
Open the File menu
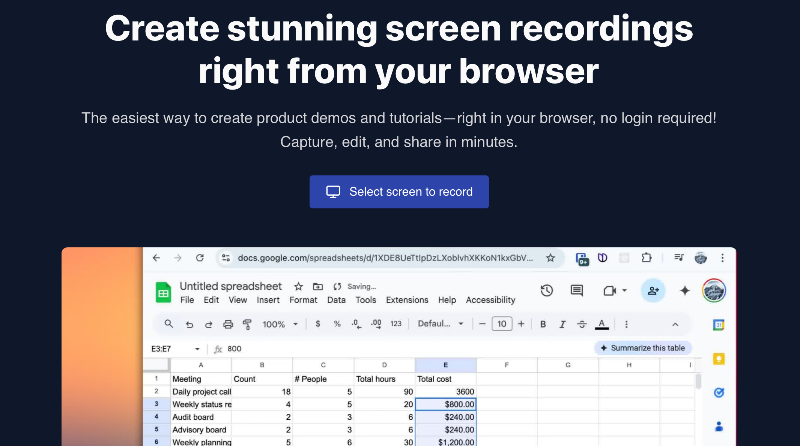[187, 300]
